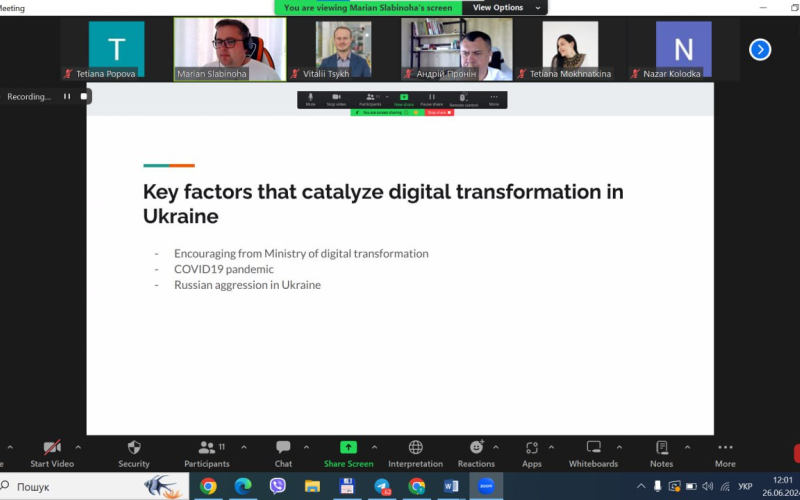
Task: Click the red Stop share button
Action: click(x=439, y=112)
